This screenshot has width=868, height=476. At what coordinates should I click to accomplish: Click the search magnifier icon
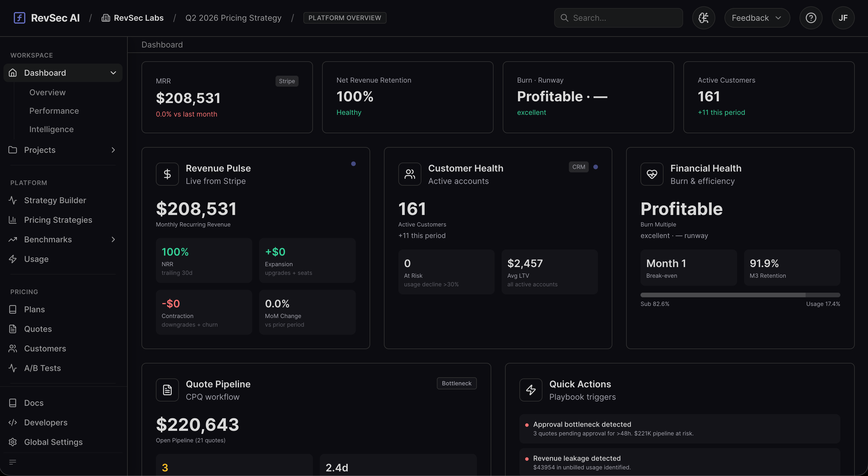coord(564,18)
